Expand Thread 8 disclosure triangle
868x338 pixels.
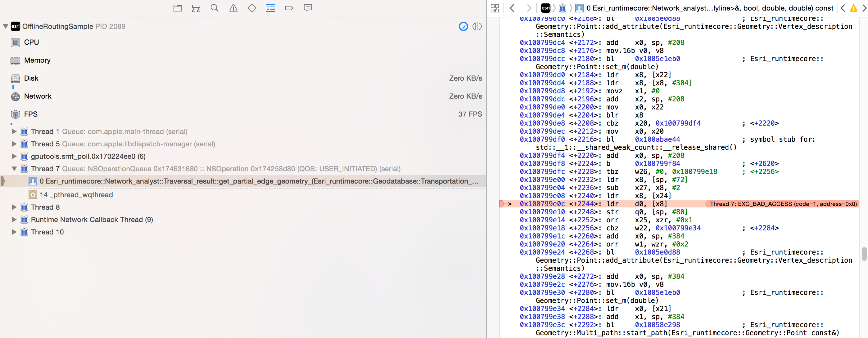pyautogui.click(x=14, y=207)
